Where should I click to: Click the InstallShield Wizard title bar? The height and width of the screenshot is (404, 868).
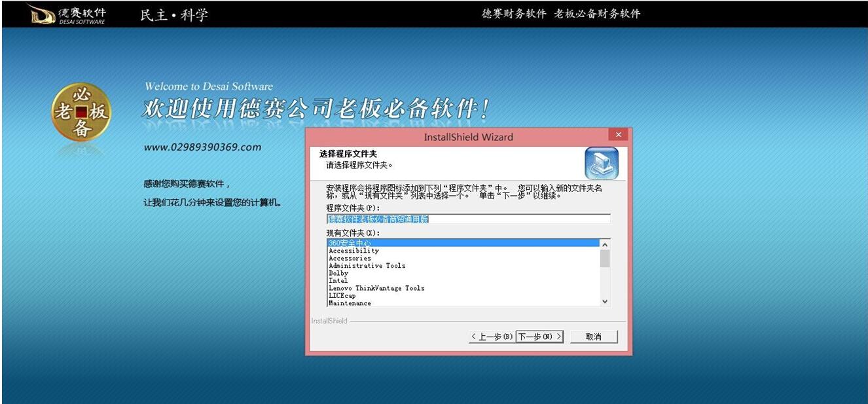point(469,137)
